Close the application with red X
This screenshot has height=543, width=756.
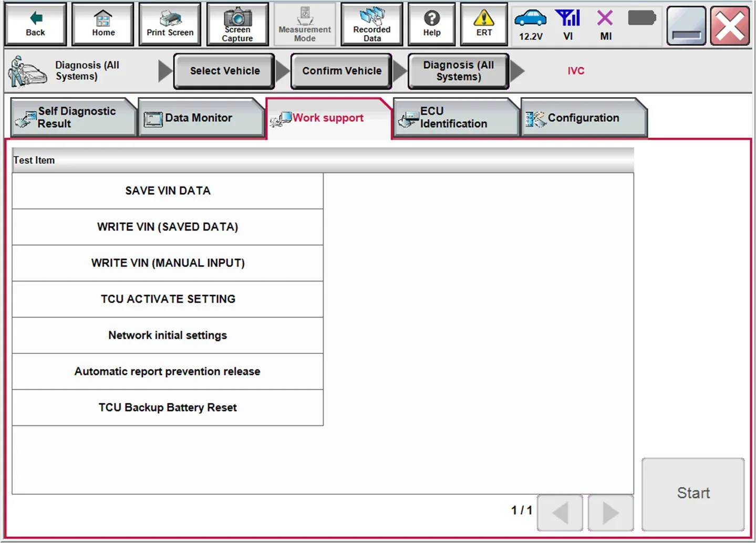coord(730,25)
